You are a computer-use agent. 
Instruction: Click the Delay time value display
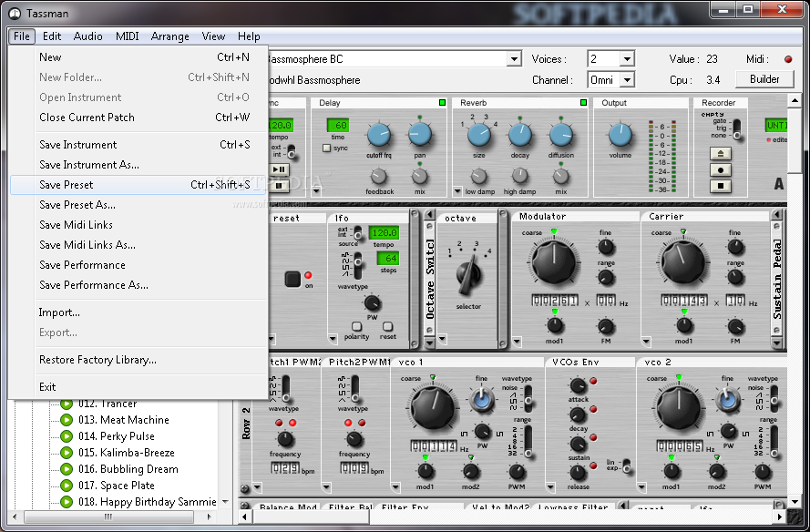pyautogui.click(x=338, y=125)
